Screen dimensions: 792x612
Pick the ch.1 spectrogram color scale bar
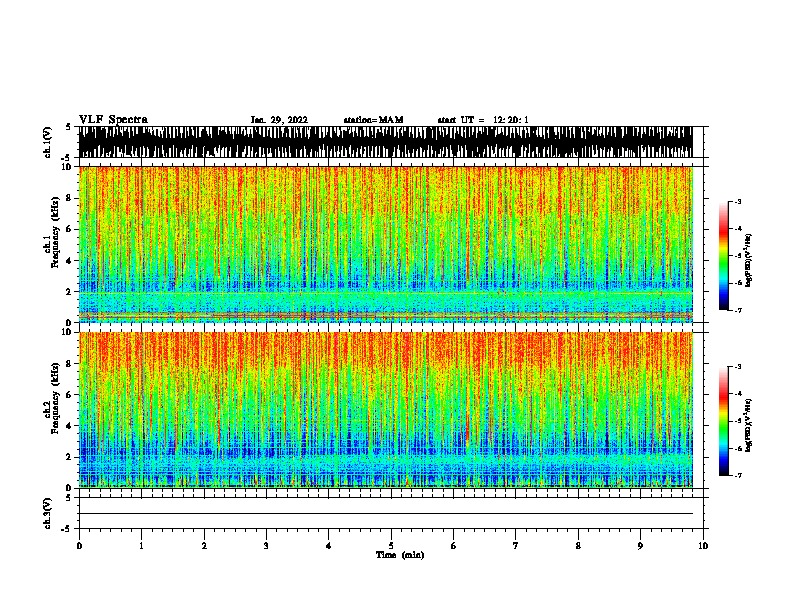(x=724, y=256)
